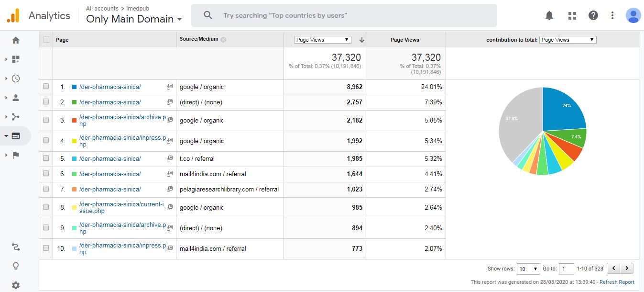Screen dimensions: 644x292
Task: Open the contribution to total Page Views dropdown
Action: point(568,40)
